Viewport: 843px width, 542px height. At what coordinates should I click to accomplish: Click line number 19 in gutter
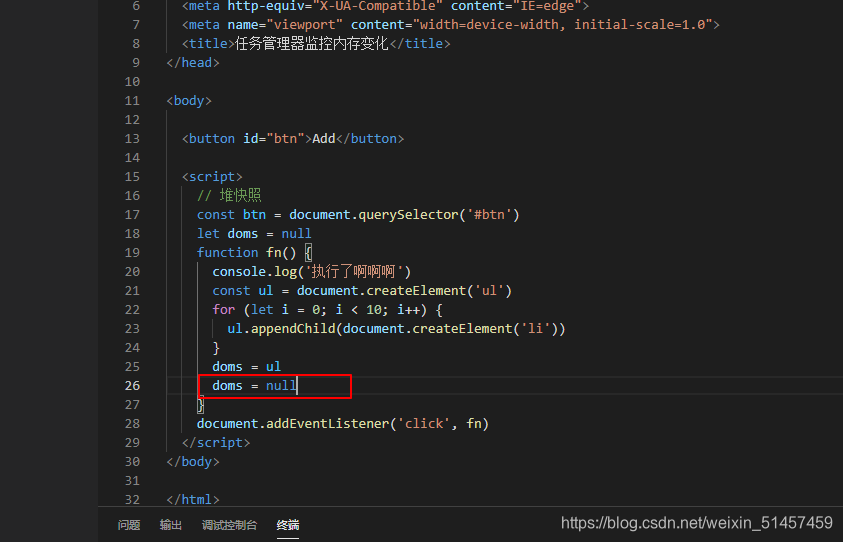pyautogui.click(x=132, y=253)
